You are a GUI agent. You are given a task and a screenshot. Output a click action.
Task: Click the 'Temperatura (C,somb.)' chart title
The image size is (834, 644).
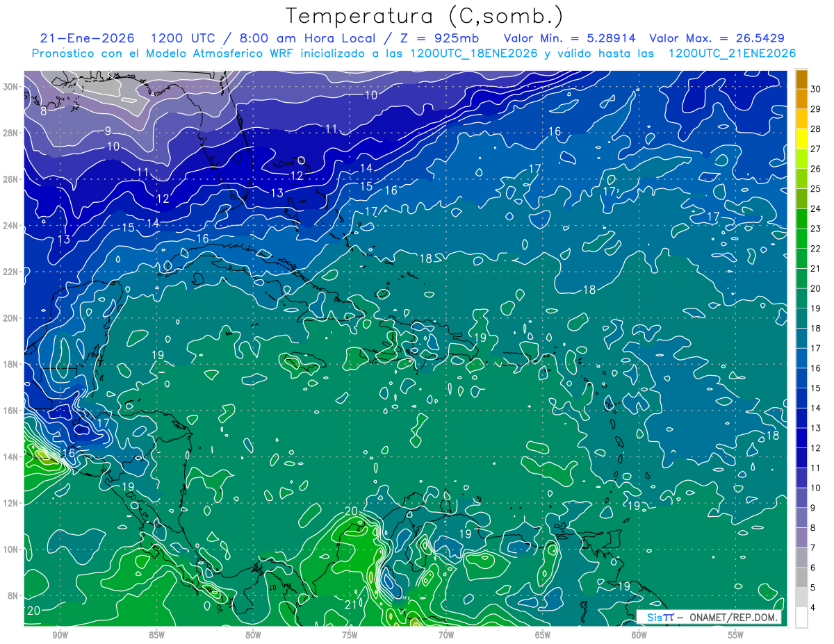(424, 16)
